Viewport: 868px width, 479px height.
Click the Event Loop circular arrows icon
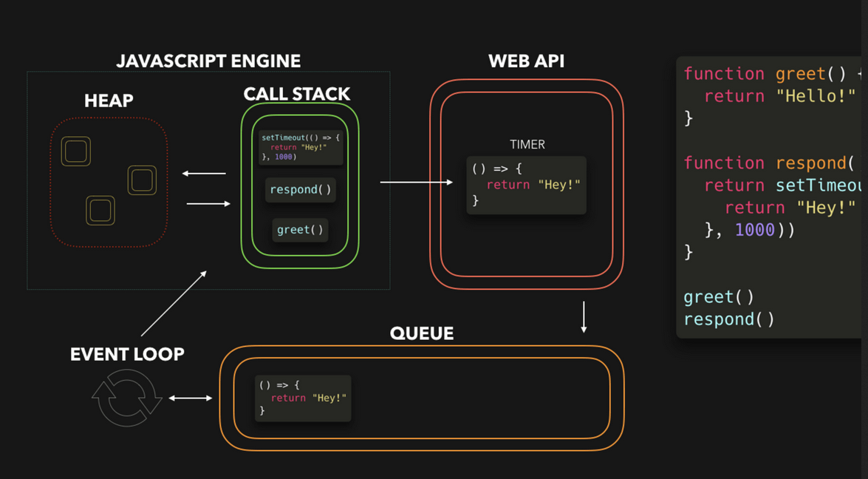point(127,399)
